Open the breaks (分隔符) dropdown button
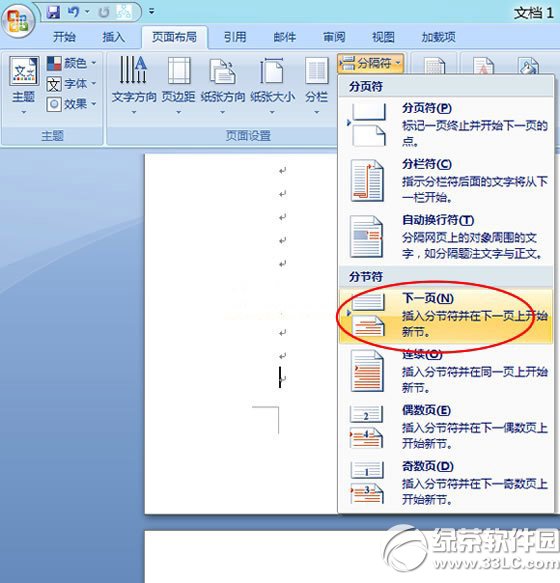This screenshot has width=560, height=583. (371, 63)
